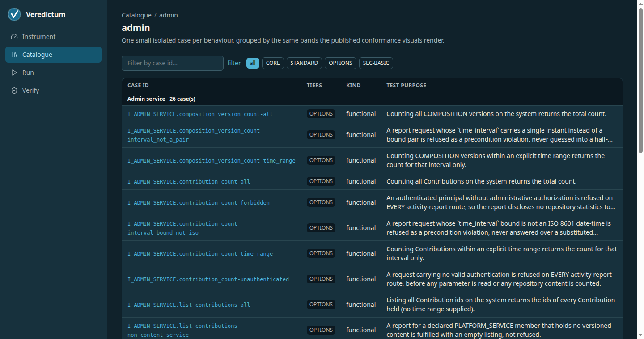Click OPTIONS badge in composition_version_count-all row
The height and width of the screenshot is (339, 644).
tap(321, 114)
